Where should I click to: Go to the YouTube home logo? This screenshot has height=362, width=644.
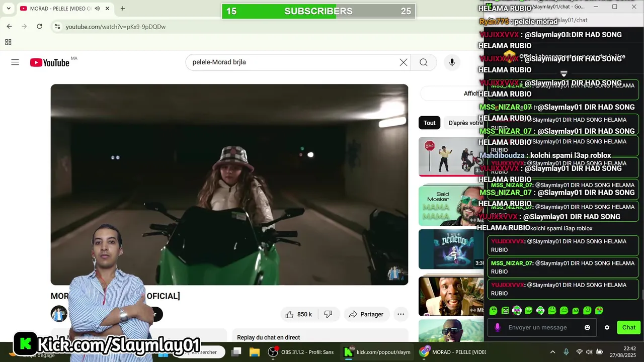49,62
